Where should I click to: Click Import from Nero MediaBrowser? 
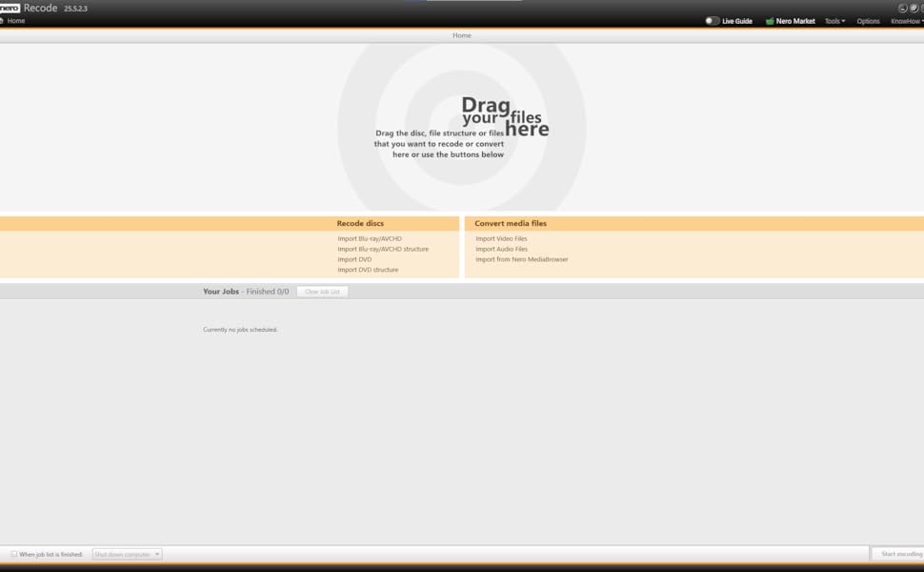(520, 258)
